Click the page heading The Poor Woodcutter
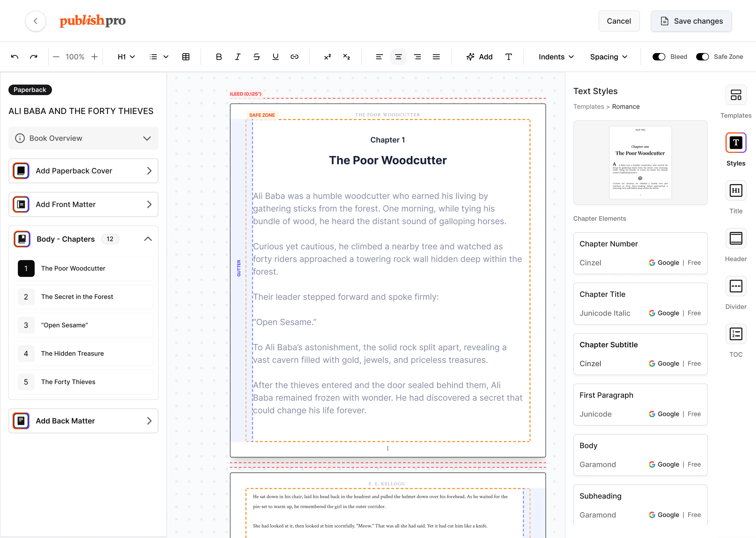The height and width of the screenshot is (538, 756). pyautogui.click(x=388, y=160)
